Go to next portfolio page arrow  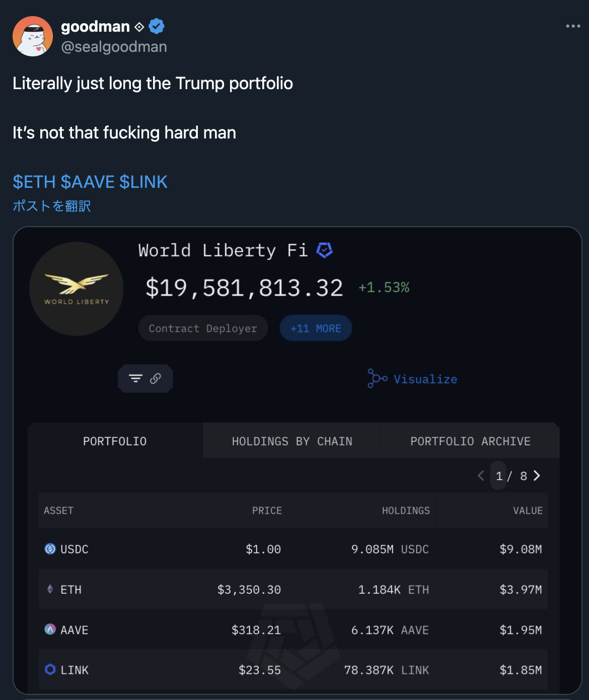point(537,476)
